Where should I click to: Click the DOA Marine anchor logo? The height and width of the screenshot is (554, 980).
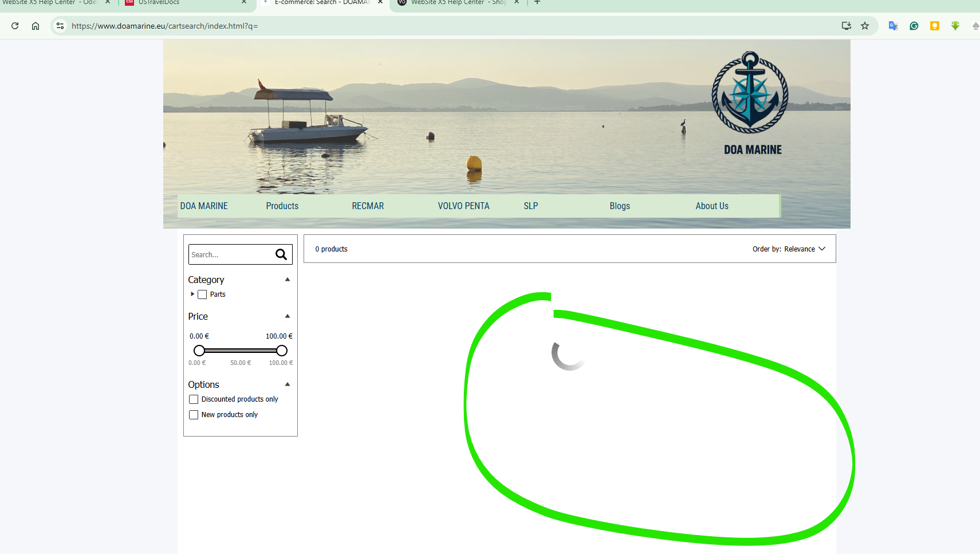click(750, 93)
